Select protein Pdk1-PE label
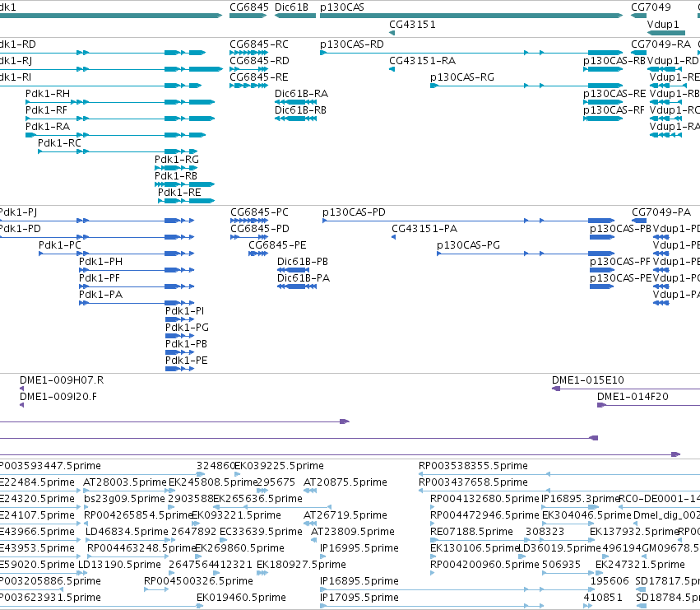 pyautogui.click(x=187, y=361)
